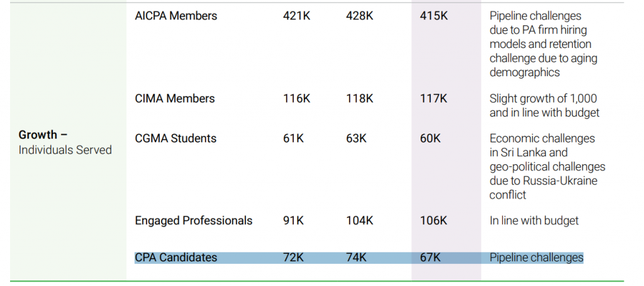Click the 428K figure in the AICPA row

click(360, 16)
